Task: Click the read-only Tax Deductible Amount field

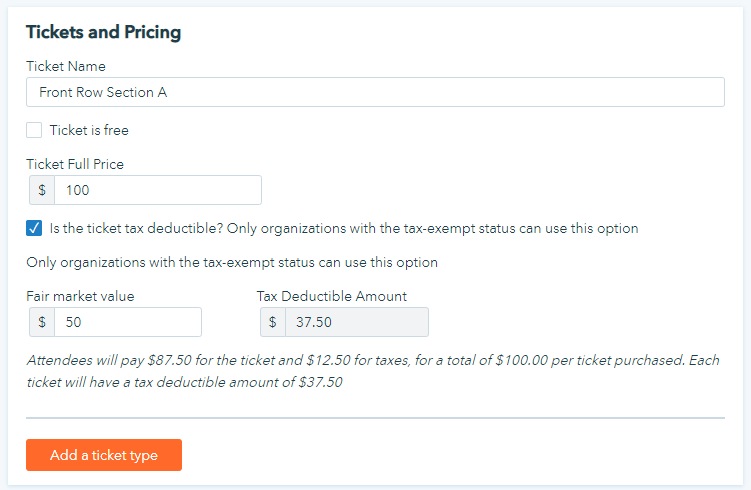Action: point(356,322)
